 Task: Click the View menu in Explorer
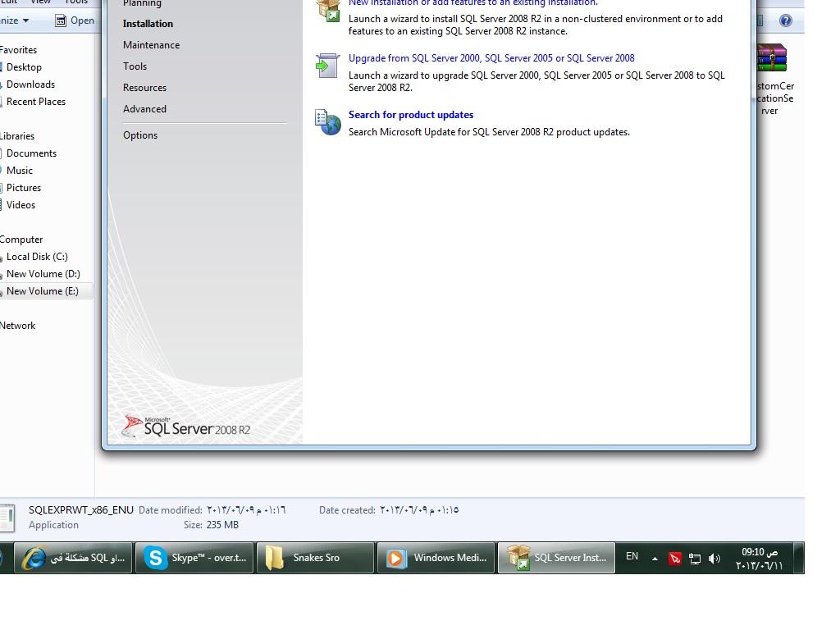tap(41, 2)
